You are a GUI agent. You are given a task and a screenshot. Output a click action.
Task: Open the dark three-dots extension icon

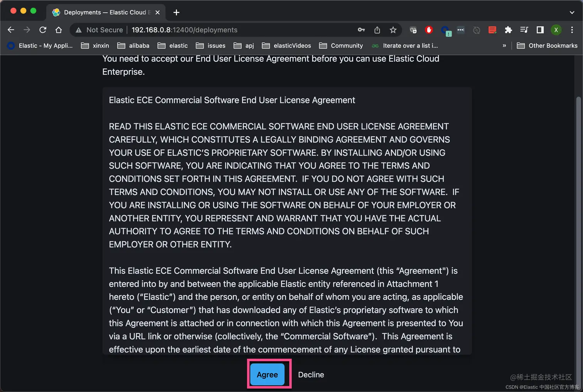461,30
